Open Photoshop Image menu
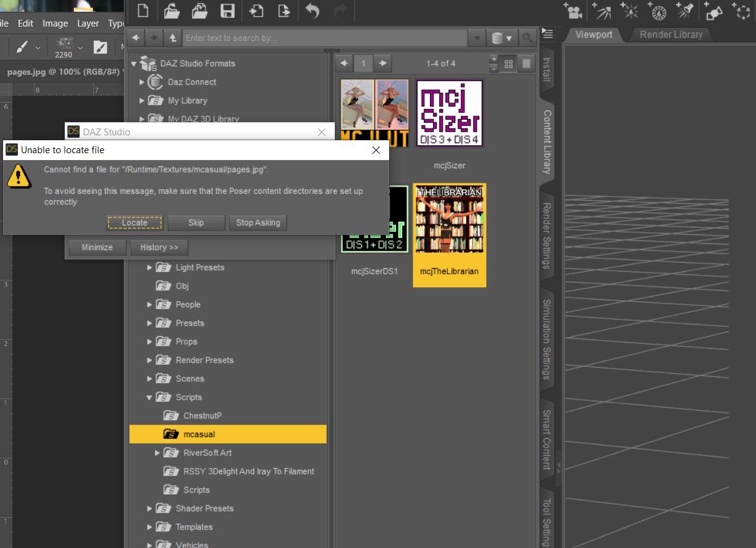756x548 pixels. click(55, 23)
